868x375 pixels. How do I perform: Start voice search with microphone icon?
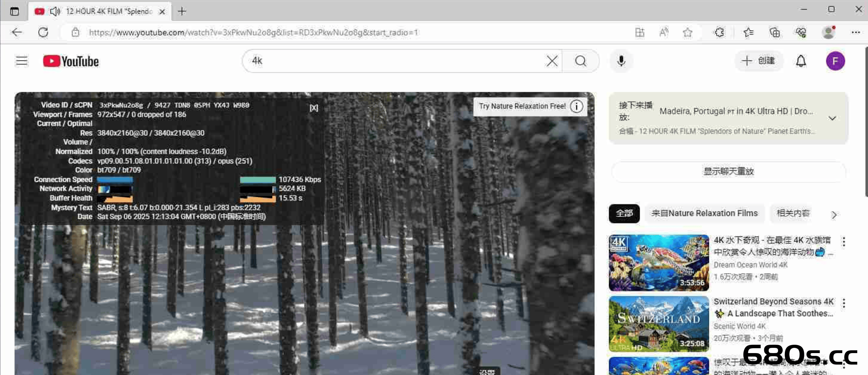coord(621,61)
